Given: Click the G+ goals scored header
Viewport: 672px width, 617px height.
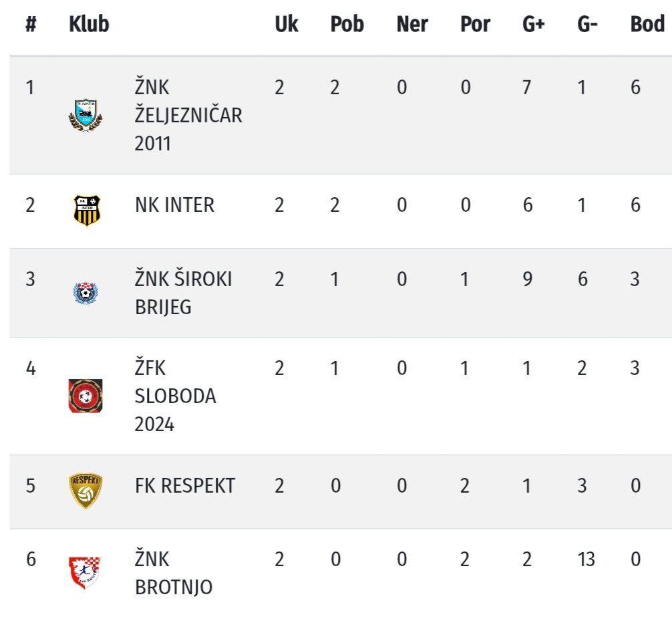Looking at the screenshot, I should click(533, 25).
